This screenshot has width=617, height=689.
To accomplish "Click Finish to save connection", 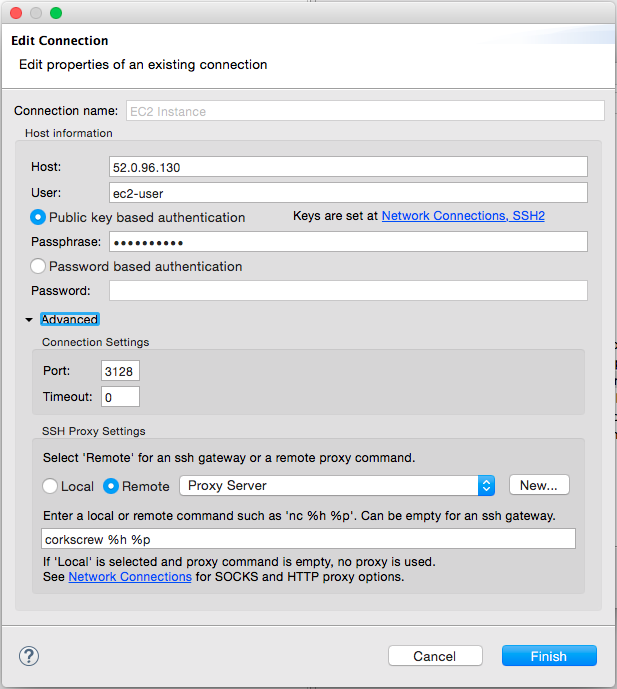I will (549, 656).
